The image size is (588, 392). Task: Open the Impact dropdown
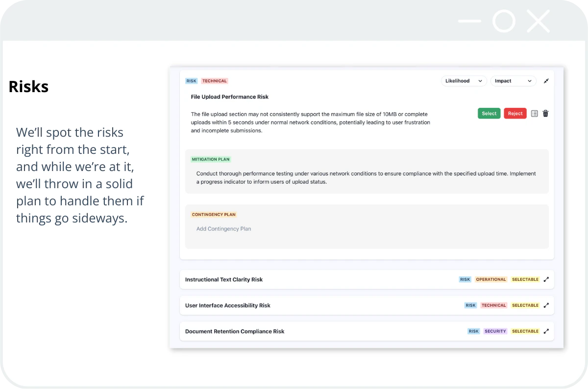point(513,81)
